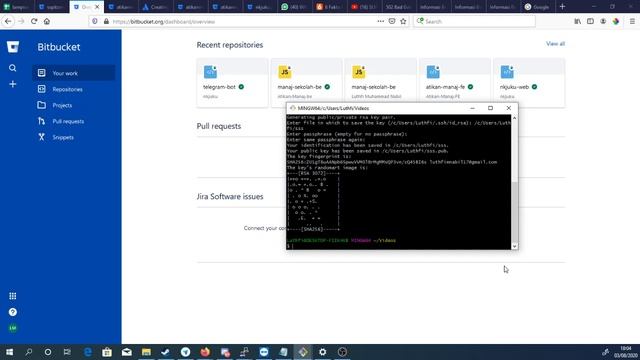Image resolution: width=640 pixels, height=360 pixels.
Task: Open a new browser tab with plus
Action: pyautogui.click(x=562, y=7)
